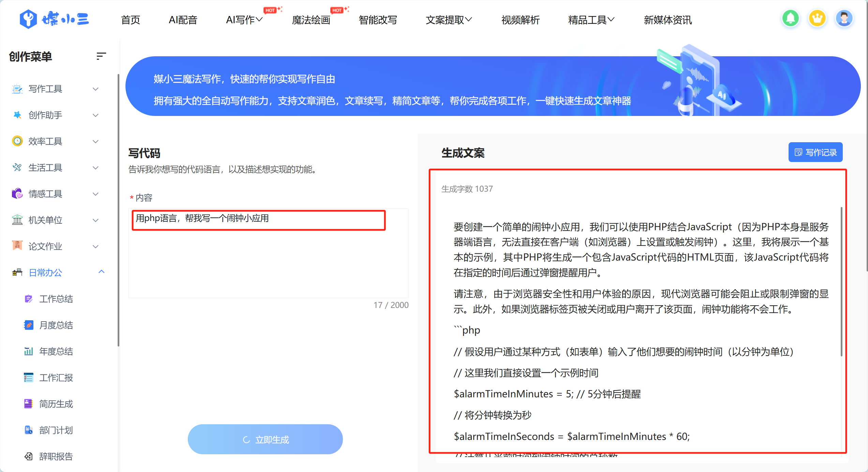Open 视频解析 in top navigation

(521, 20)
